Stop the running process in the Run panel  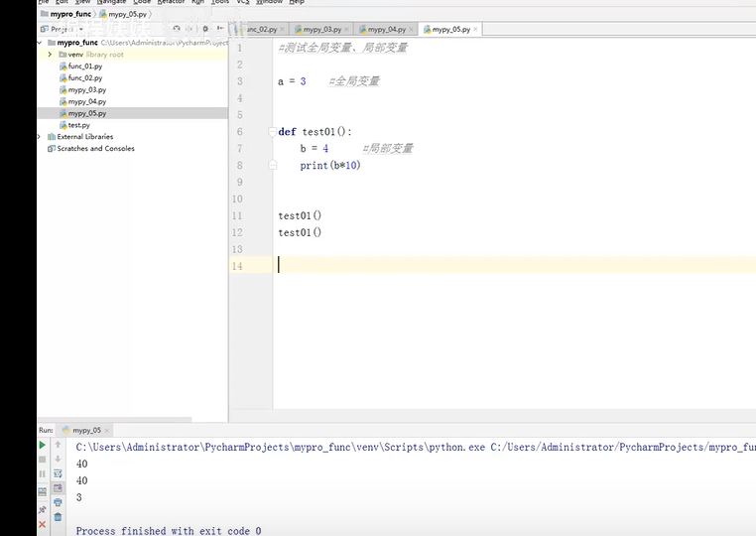click(x=43, y=460)
